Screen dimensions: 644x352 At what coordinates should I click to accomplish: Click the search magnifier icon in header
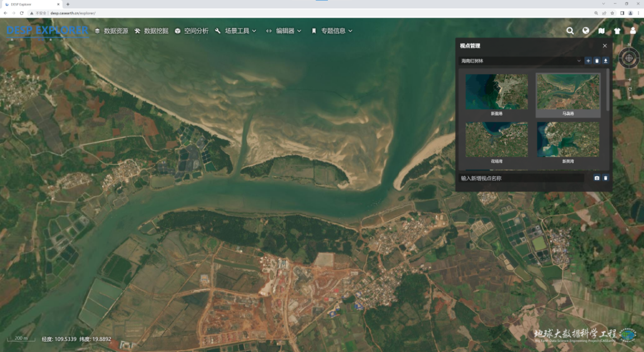tap(570, 31)
